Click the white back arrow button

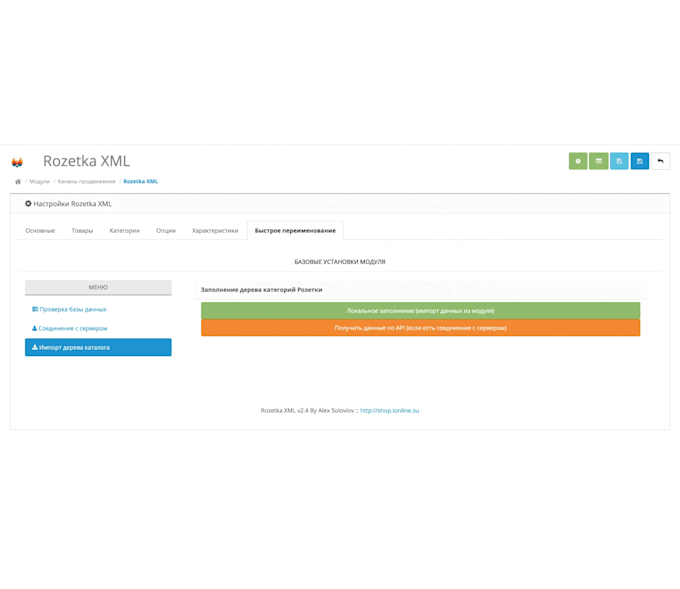pyautogui.click(x=660, y=161)
